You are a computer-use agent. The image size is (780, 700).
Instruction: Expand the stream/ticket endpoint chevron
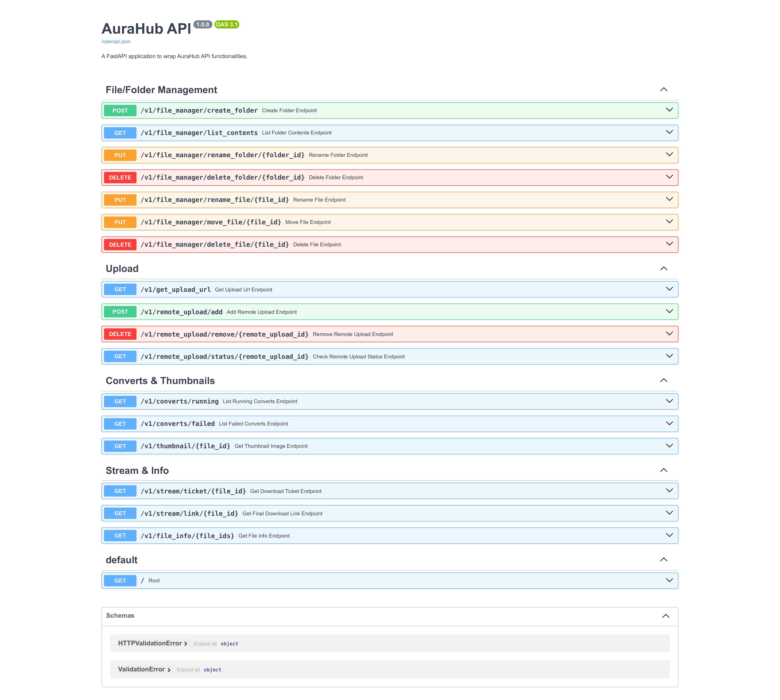click(669, 490)
